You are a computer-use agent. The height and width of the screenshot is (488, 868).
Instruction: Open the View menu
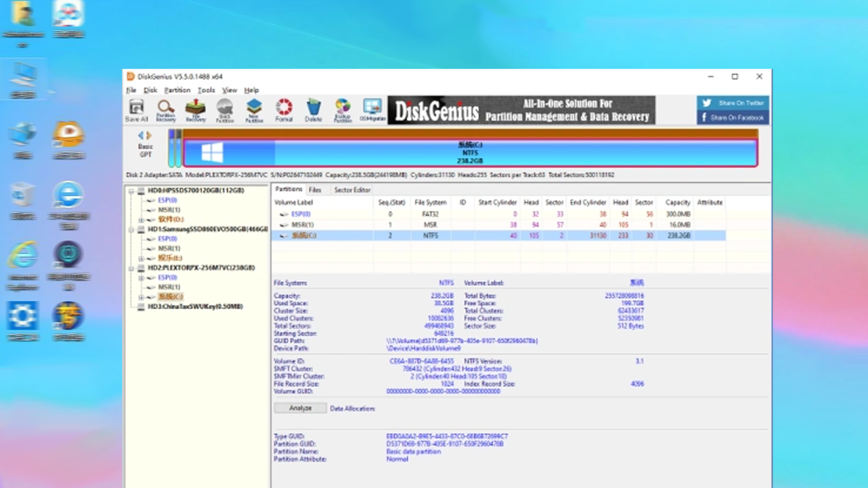(x=230, y=90)
